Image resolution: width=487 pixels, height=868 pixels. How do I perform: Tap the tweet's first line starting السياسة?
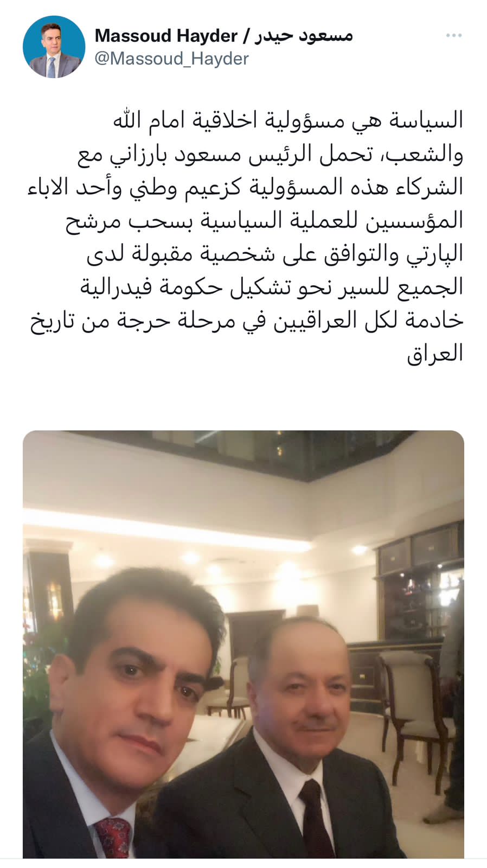(x=288, y=120)
